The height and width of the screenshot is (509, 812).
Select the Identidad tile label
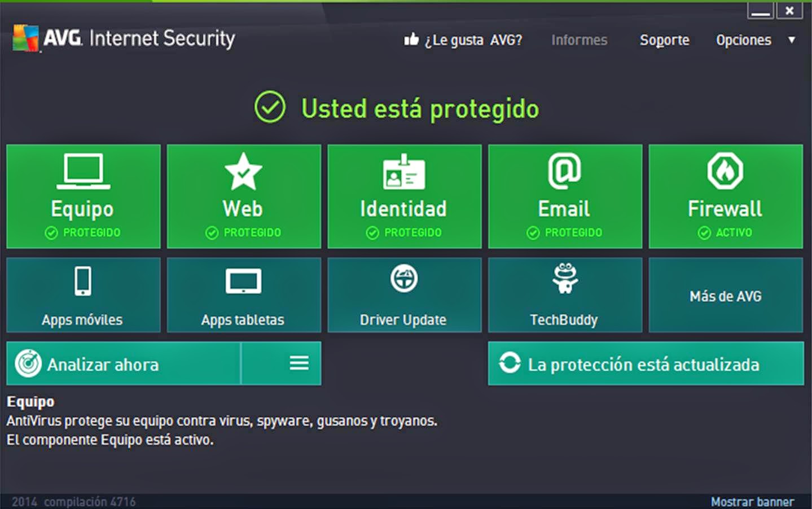coord(403,209)
